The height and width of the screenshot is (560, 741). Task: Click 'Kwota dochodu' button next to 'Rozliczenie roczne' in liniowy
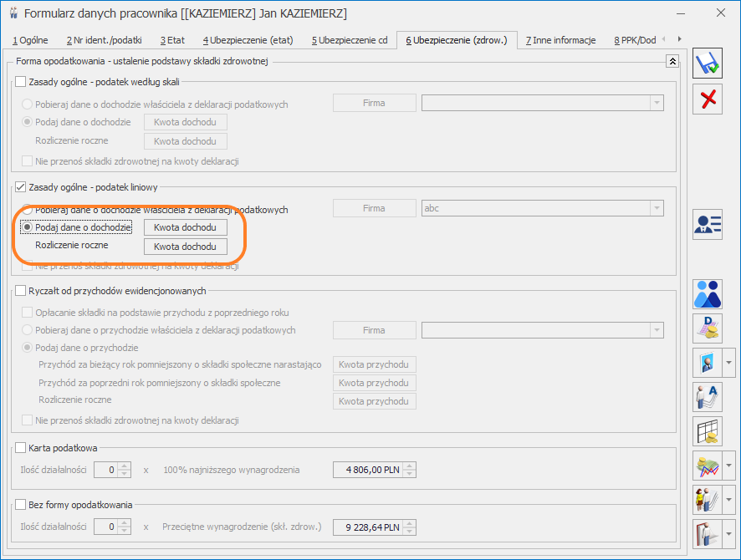186,247
